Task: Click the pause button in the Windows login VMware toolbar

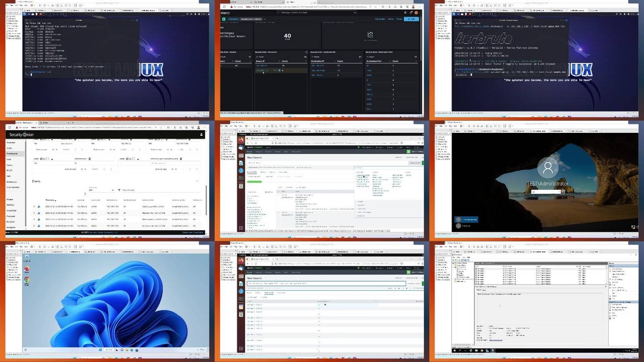Action: pyautogui.click(x=462, y=126)
